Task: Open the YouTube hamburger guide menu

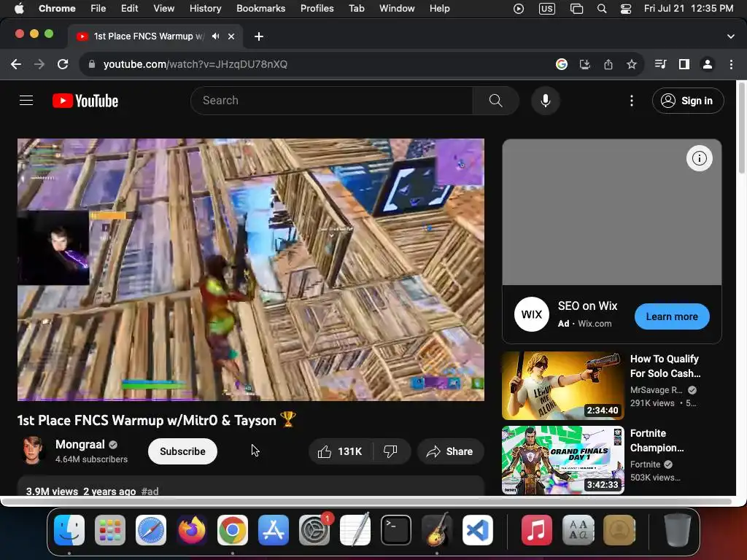Action: point(26,101)
